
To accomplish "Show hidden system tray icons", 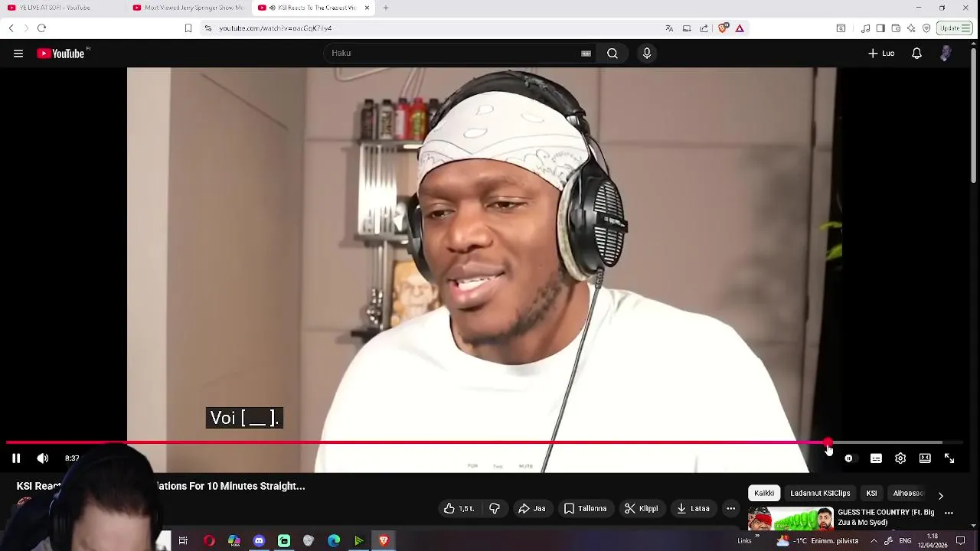I will 874,541.
